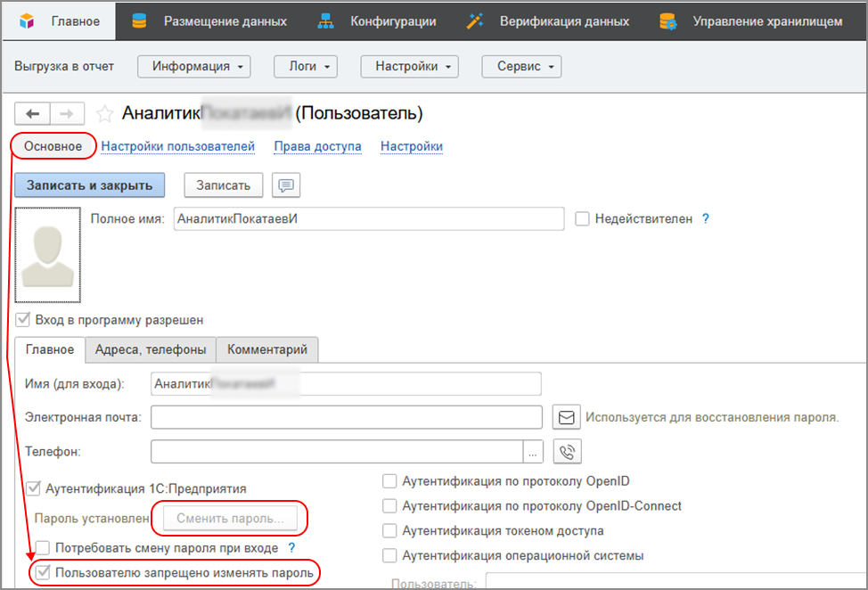The width and height of the screenshot is (868, 590).
Task: Enable Потребовать смену пароля при входе
Action: [x=42, y=548]
